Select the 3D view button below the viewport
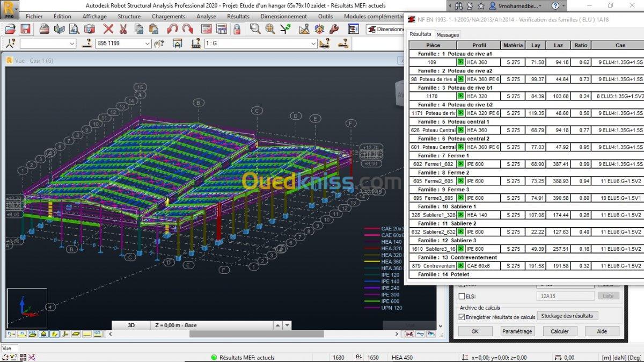Screen dimensions: 644x362 click(x=131, y=325)
